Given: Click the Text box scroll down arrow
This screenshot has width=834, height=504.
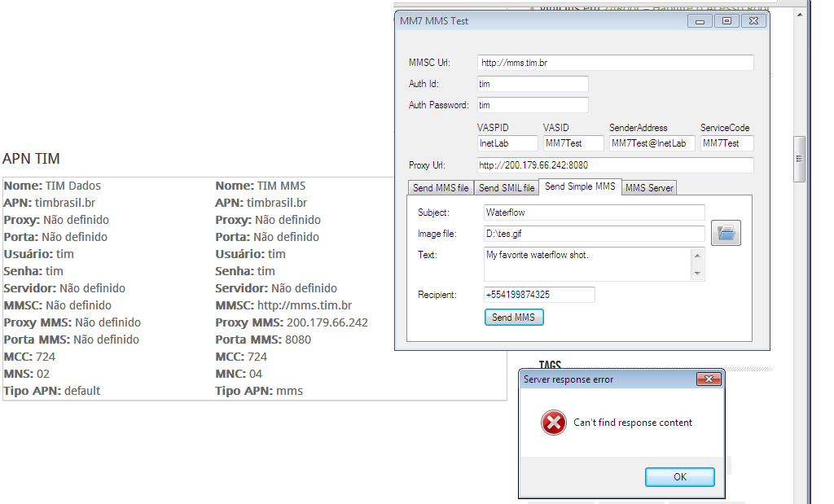Looking at the screenshot, I should click(697, 274).
